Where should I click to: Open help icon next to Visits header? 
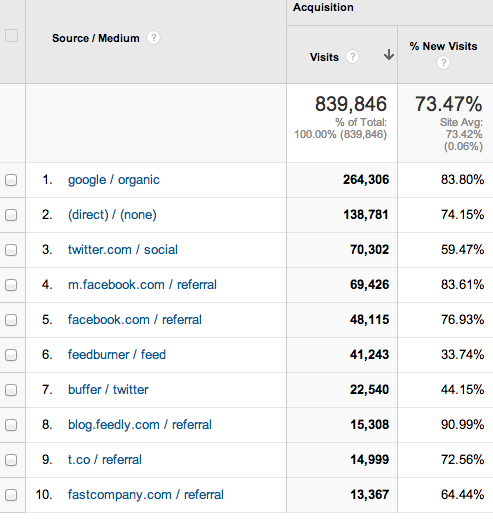pos(352,56)
